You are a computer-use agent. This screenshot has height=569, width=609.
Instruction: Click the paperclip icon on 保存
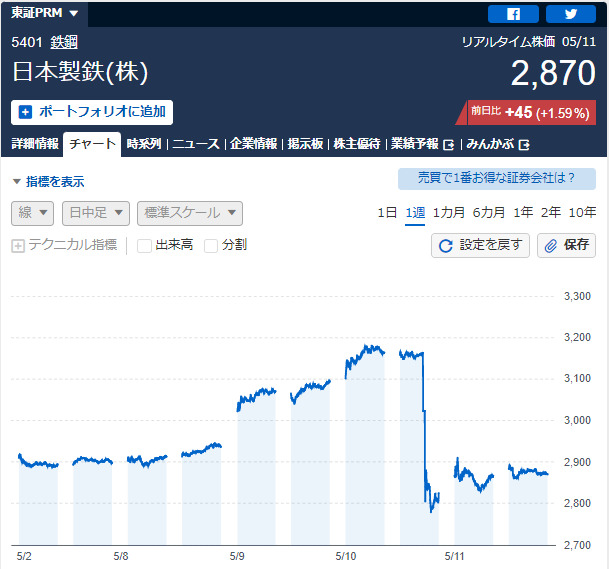point(551,246)
